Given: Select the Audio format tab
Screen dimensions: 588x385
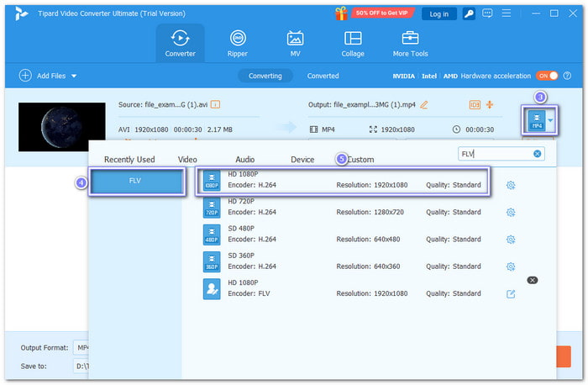Looking at the screenshot, I should point(245,160).
